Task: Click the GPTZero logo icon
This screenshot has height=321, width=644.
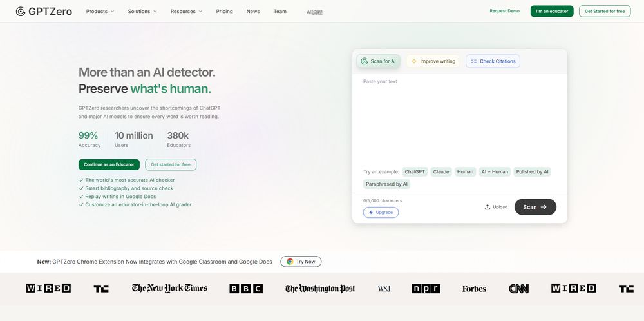Action: (x=21, y=11)
